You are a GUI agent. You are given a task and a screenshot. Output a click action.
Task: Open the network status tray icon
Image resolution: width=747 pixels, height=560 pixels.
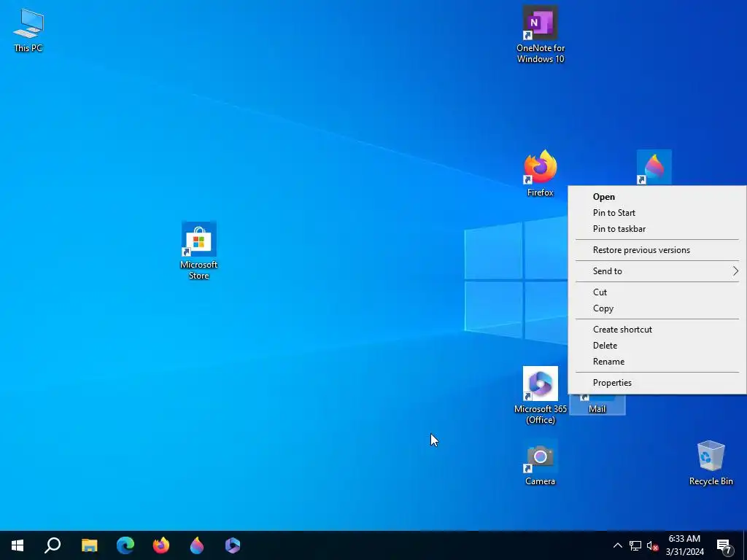[x=635, y=545]
